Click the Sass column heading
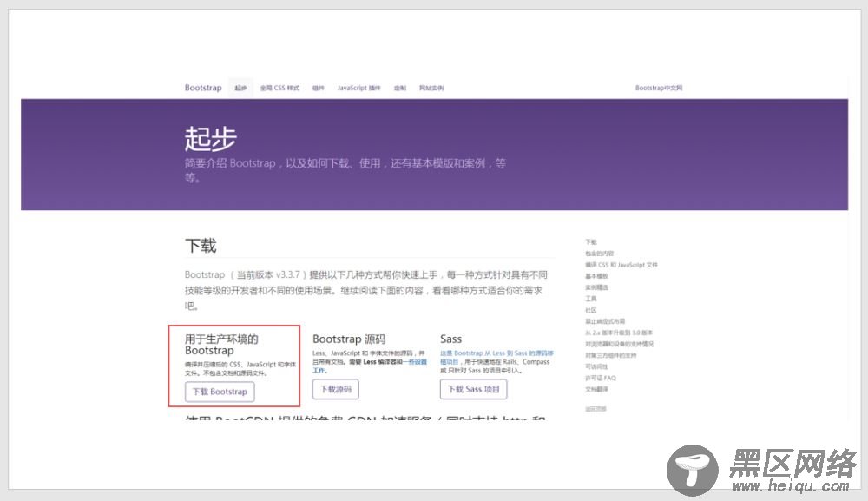The width and height of the screenshot is (868, 501). click(x=450, y=339)
